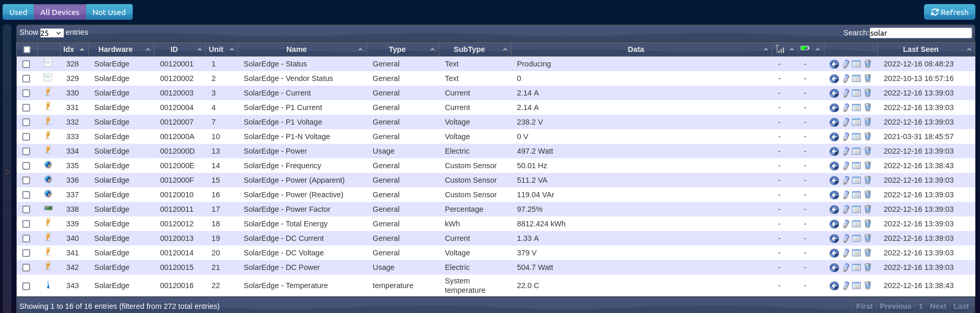Select checkbox for SolarEdge - Power (Apparent)
The width and height of the screenshot is (980, 313).
tap(26, 181)
